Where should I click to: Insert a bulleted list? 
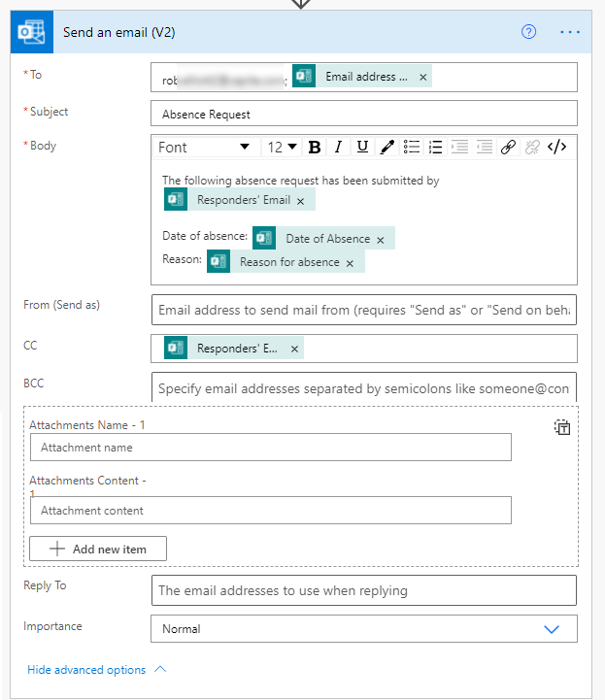(x=411, y=147)
